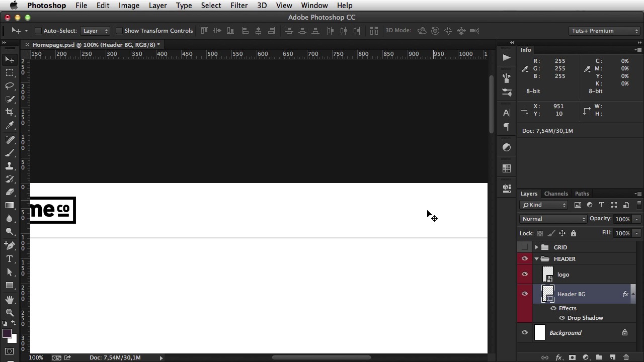The image size is (644, 362).
Task: Open the Character panel icon
Action: 507,113
